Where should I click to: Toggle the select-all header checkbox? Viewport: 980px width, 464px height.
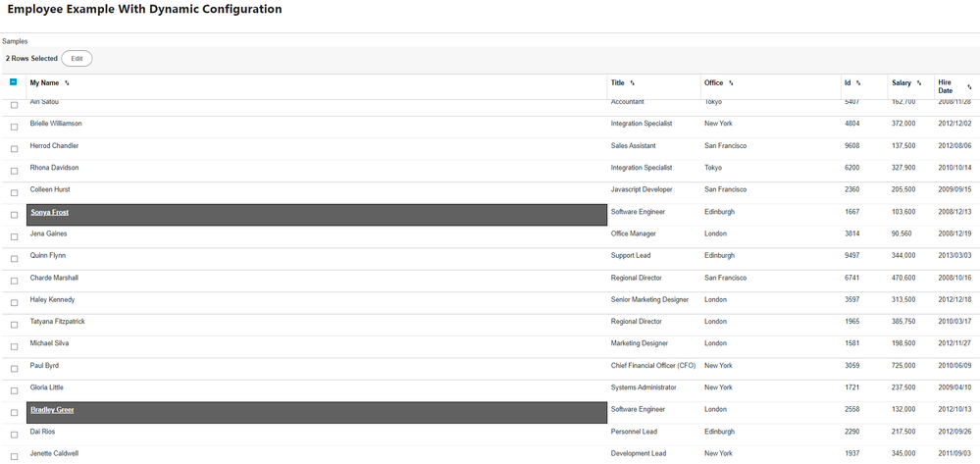pos(14,82)
